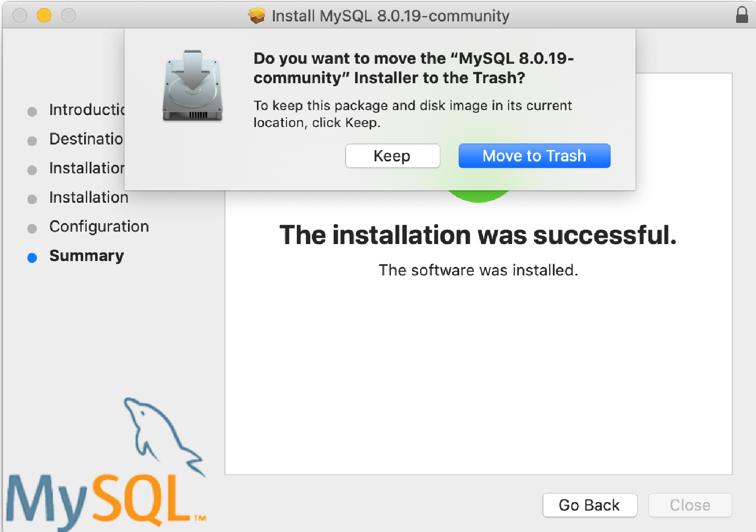Select the Installation step in the sidebar
This screenshot has width=756, height=532.
(88, 198)
